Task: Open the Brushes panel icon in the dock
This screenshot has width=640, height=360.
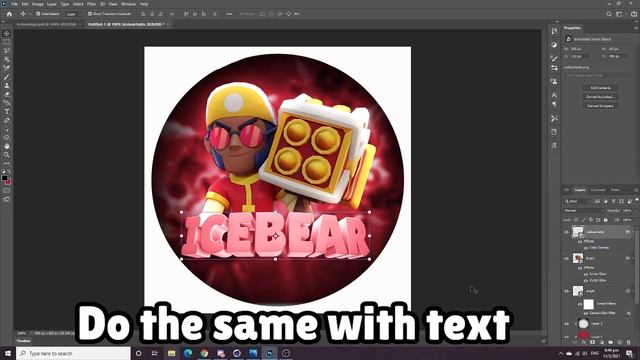Action: click(554, 58)
